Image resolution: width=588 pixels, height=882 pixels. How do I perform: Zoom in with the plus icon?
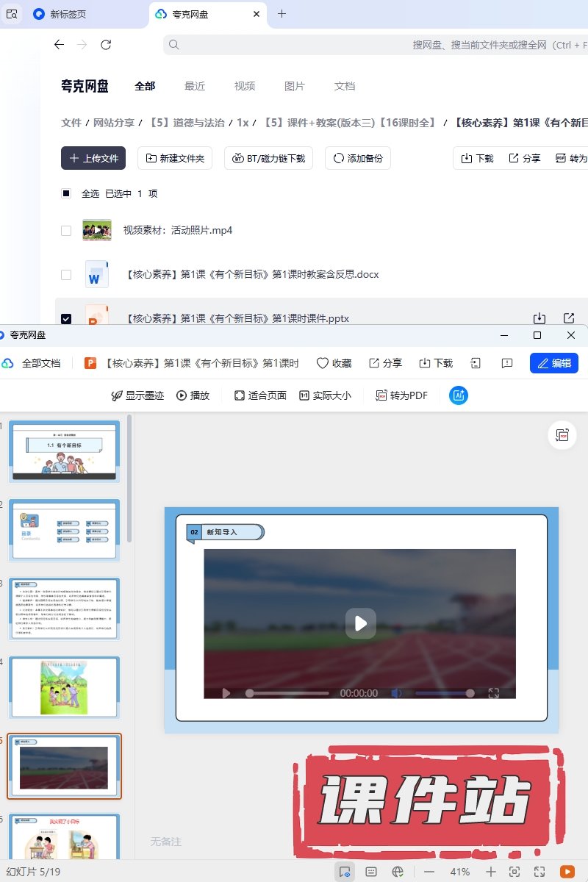tap(491, 872)
